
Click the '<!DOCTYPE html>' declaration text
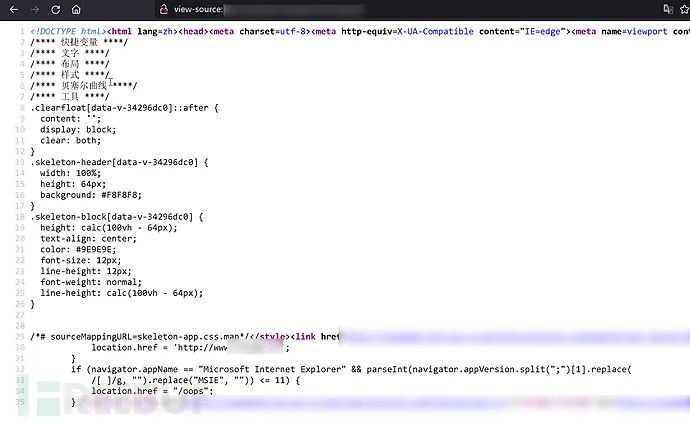(68, 31)
